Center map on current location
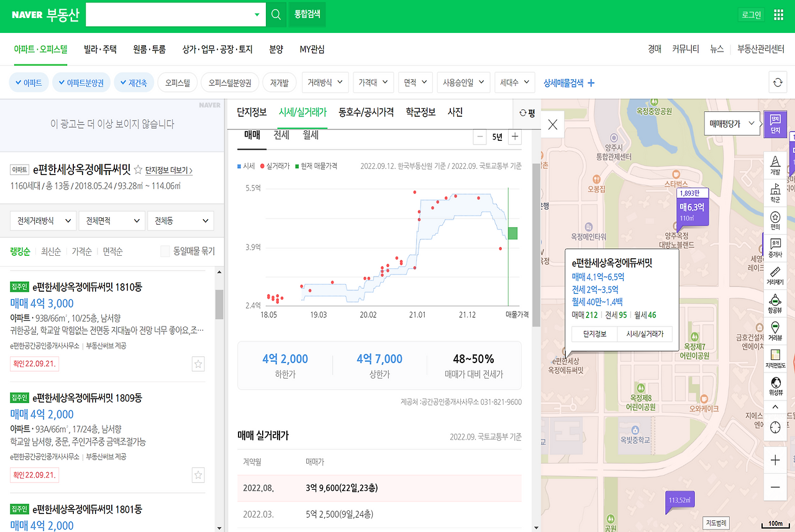This screenshot has width=795, height=532. pyautogui.click(x=775, y=427)
